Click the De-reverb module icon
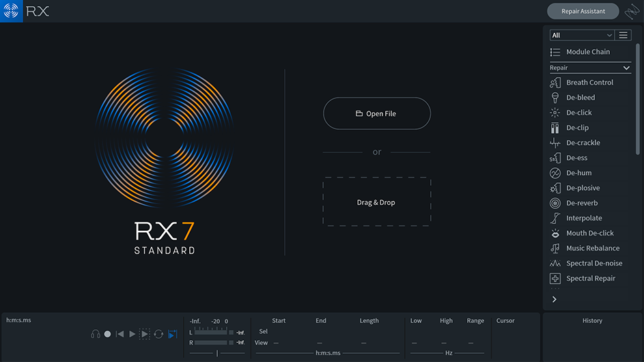 555,203
